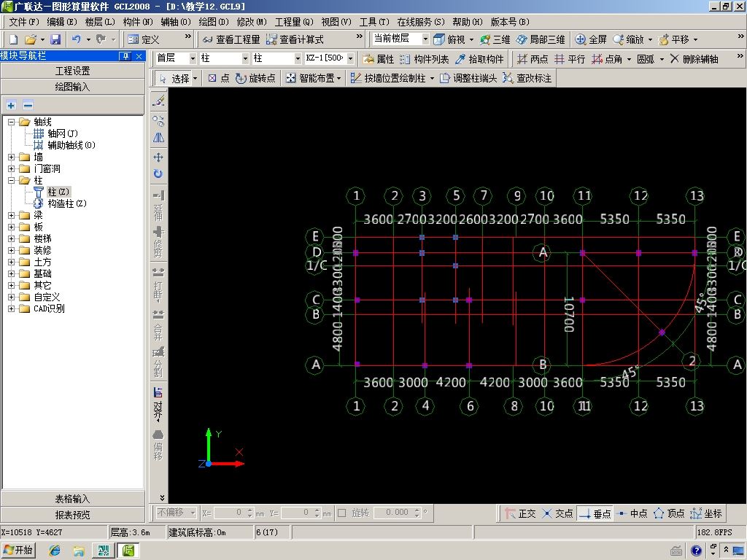
Task: Click the 定义 define button
Action: pos(144,39)
